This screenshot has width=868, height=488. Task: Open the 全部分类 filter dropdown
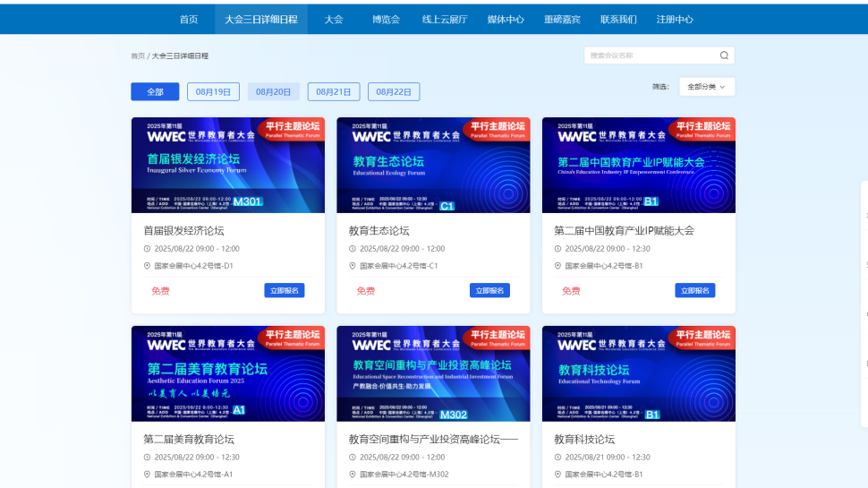(707, 87)
